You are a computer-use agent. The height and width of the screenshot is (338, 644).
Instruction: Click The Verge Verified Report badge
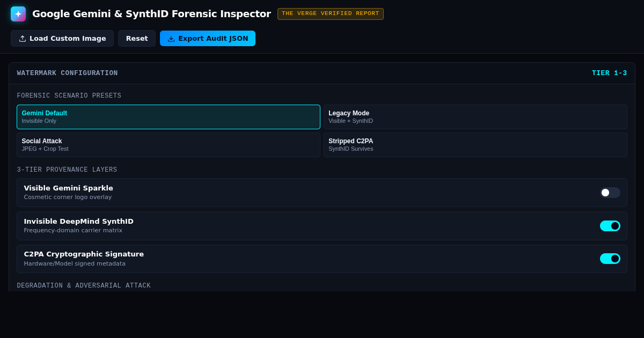[331, 14]
